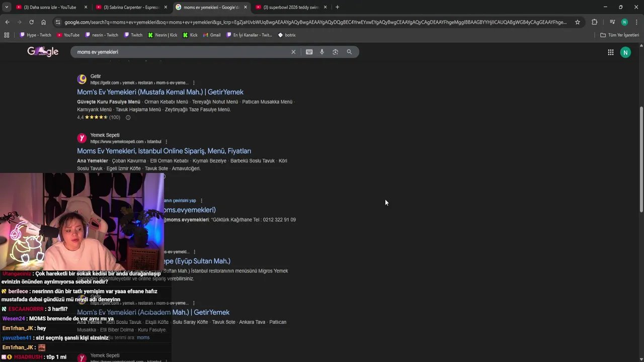The image size is (644, 362).
Task: Start a voice search with the microphone
Action: pos(322,52)
